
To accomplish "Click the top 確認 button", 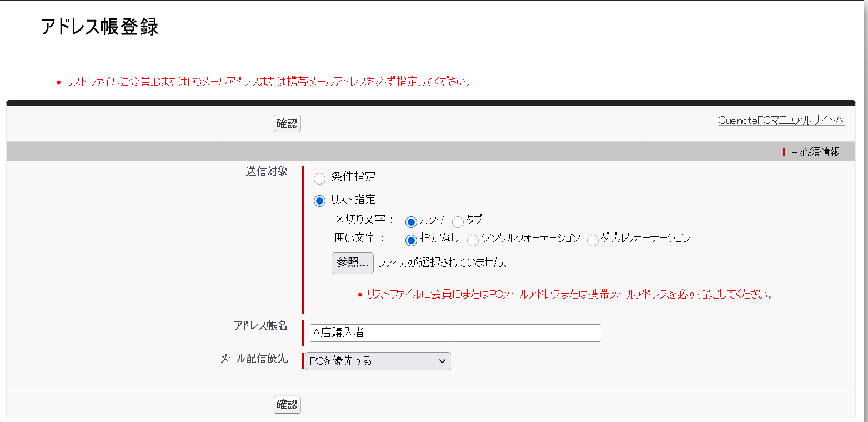I will 287,123.
